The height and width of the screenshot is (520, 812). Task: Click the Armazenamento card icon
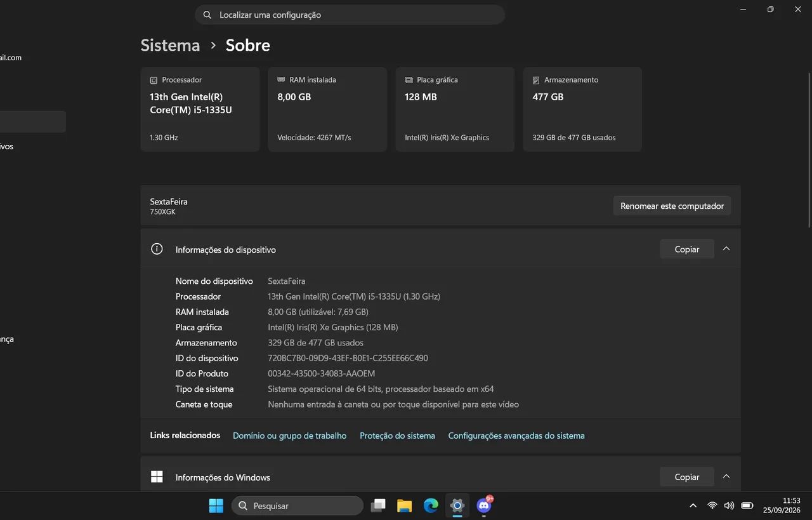(x=536, y=80)
